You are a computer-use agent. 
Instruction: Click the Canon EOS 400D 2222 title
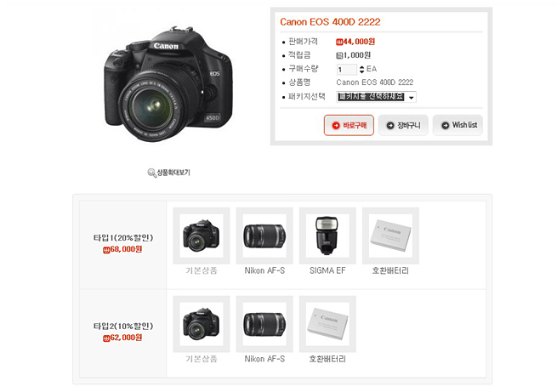click(330, 22)
